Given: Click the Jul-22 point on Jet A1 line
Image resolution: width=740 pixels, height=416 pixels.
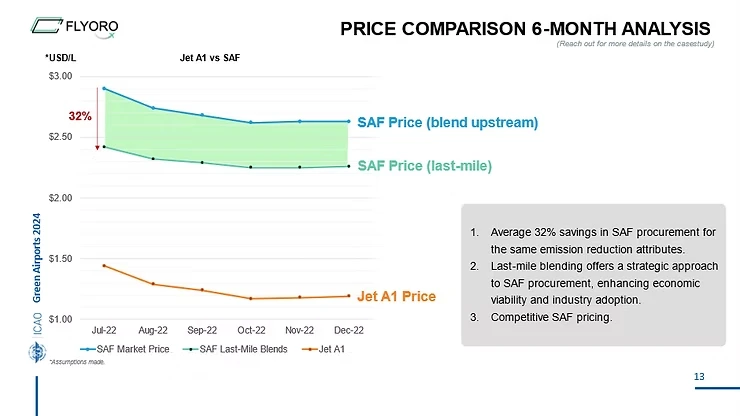Looking at the screenshot, I should pos(104,266).
